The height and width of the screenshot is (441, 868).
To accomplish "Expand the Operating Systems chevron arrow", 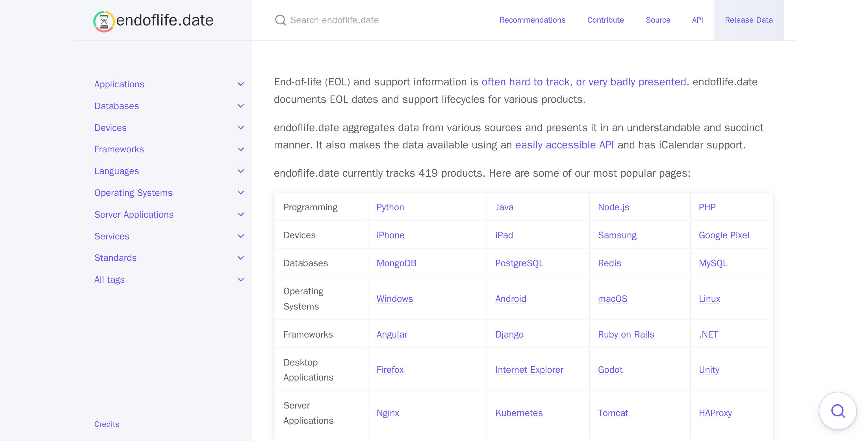I will [240, 193].
